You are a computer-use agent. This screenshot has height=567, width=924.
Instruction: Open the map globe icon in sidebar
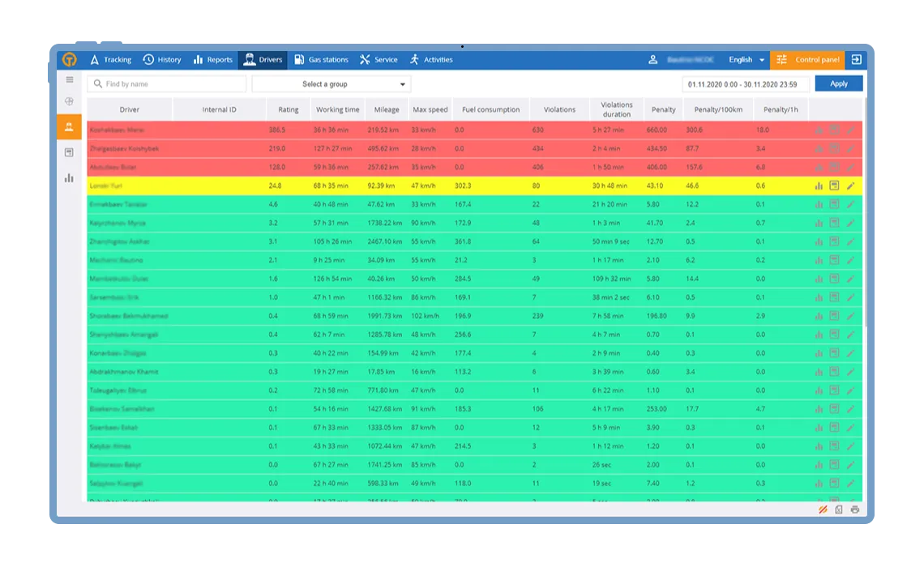click(69, 101)
